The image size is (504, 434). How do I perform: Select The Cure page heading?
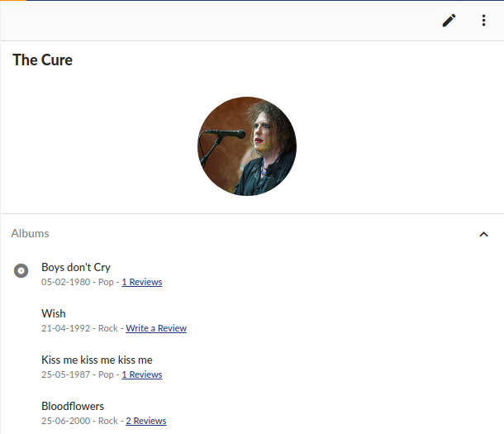point(42,60)
